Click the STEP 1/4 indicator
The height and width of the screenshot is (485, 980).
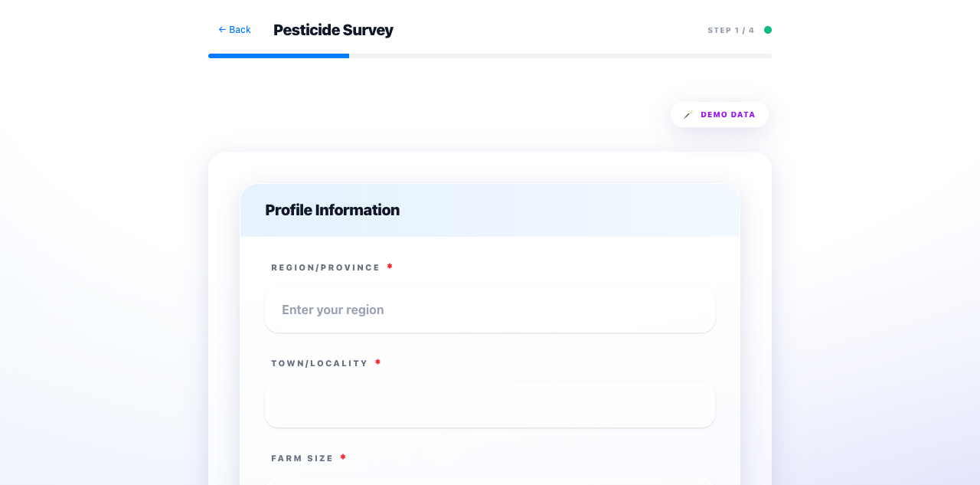(x=730, y=30)
